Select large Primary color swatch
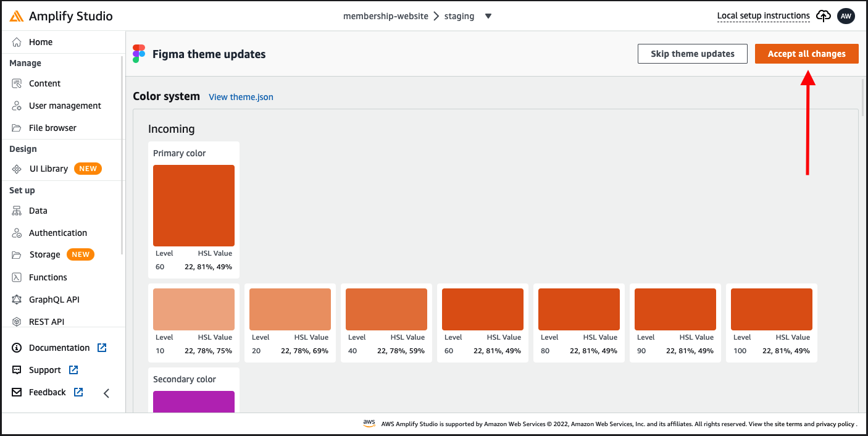The height and width of the screenshot is (436, 868). coord(194,206)
